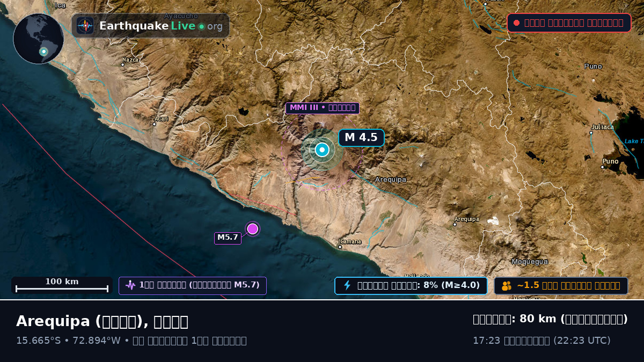
Task: Click the M5.7 callout label
Action: click(228, 238)
